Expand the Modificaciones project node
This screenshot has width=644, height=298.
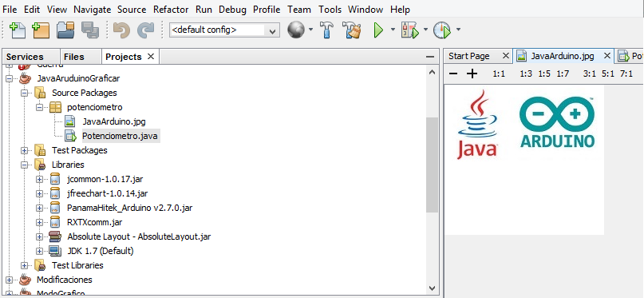click(x=9, y=280)
